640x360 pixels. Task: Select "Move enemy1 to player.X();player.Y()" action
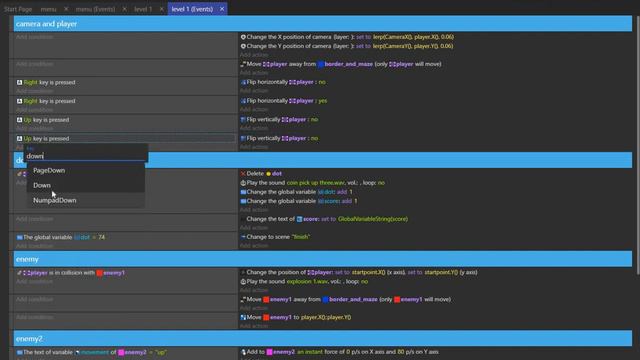click(296, 317)
